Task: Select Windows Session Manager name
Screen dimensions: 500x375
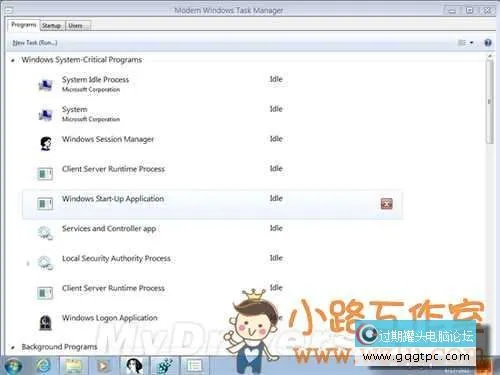Action: [108, 139]
